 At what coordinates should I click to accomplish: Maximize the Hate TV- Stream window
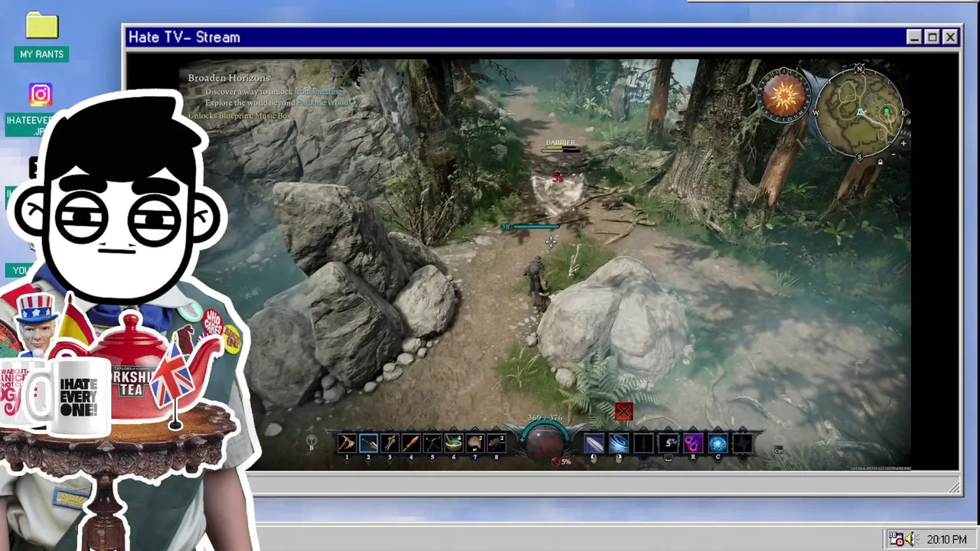tap(932, 37)
